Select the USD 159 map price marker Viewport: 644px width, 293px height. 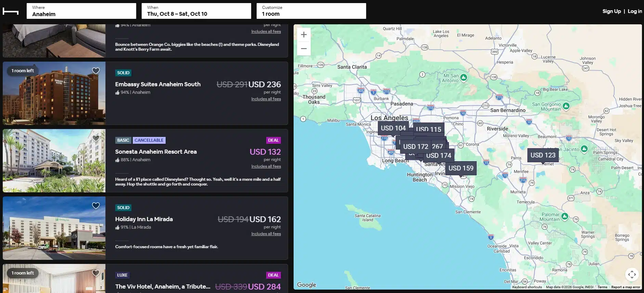[461, 168]
